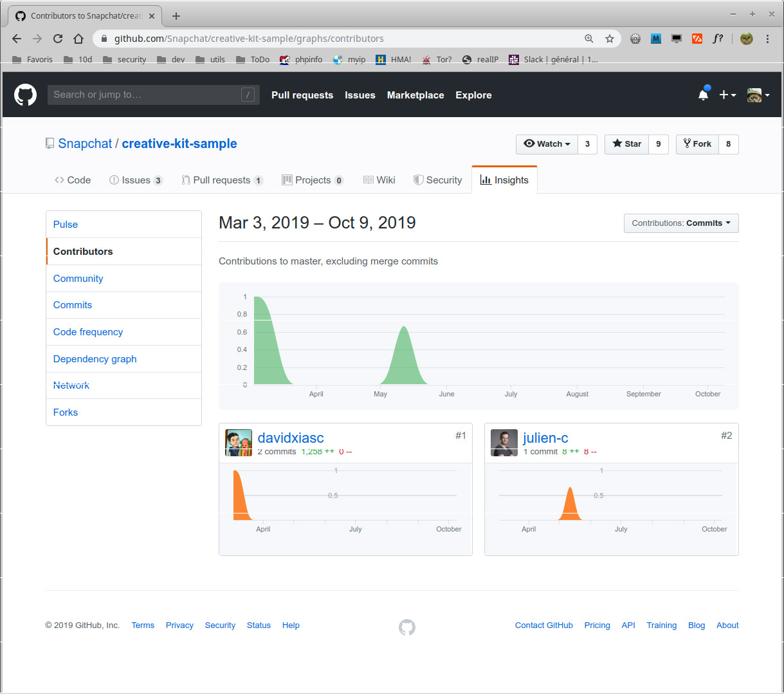The width and height of the screenshot is (784, 695).
Task: Open Community in the sidebar
Action: (123, 279)
